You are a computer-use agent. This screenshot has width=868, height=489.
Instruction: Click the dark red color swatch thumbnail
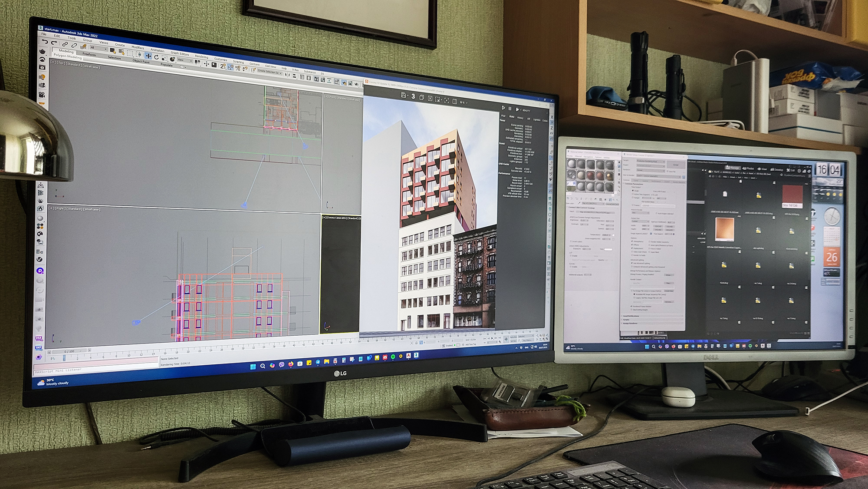click(792, 194)
